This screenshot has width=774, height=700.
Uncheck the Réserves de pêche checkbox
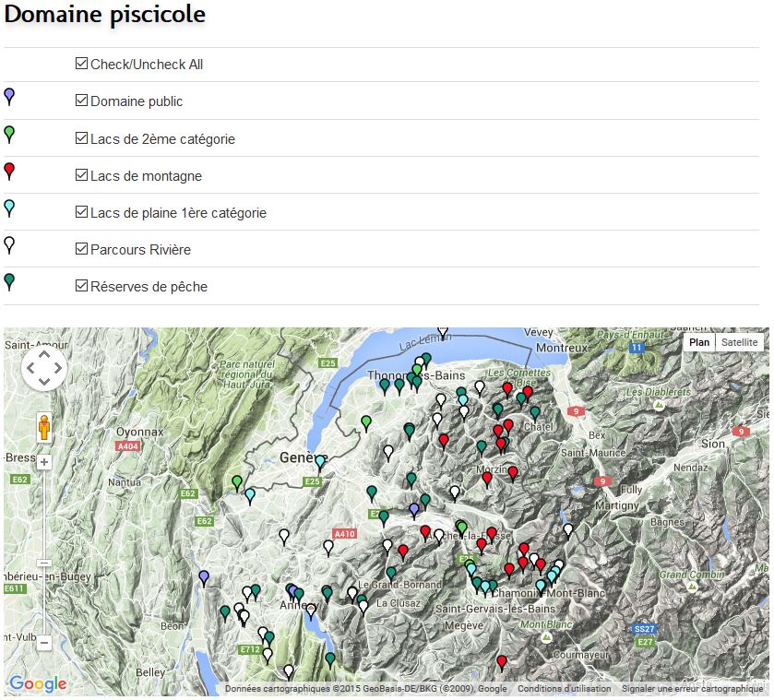(x=81, y=285)
